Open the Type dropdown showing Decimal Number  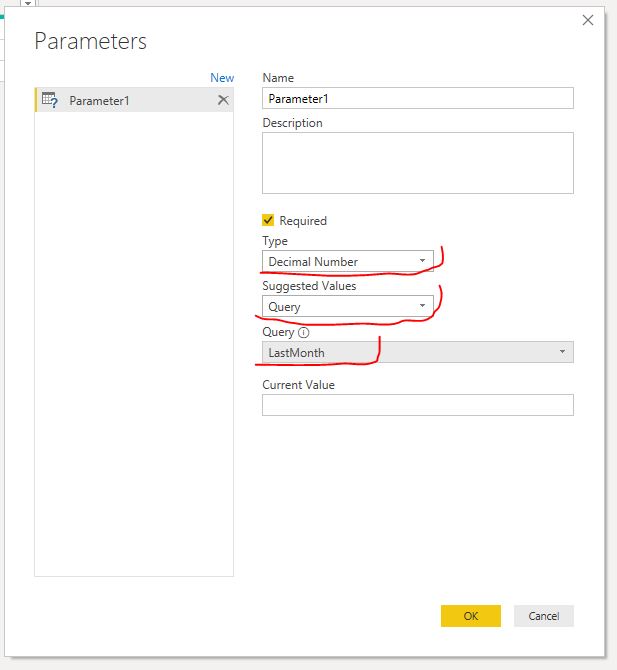tap(347, 262)
